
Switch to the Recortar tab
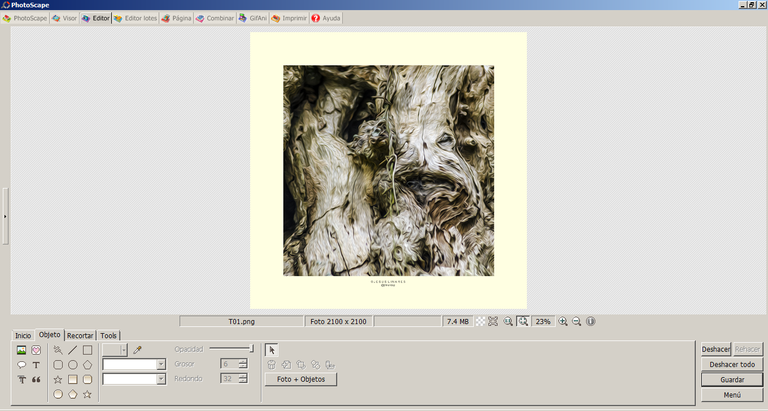pyautogui.click(x=80, y=336)
